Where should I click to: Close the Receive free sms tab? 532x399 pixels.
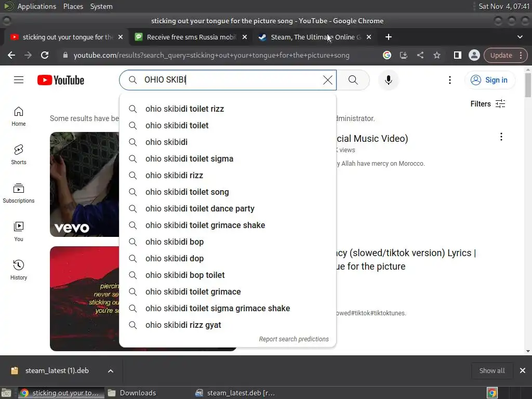point(245,37)
